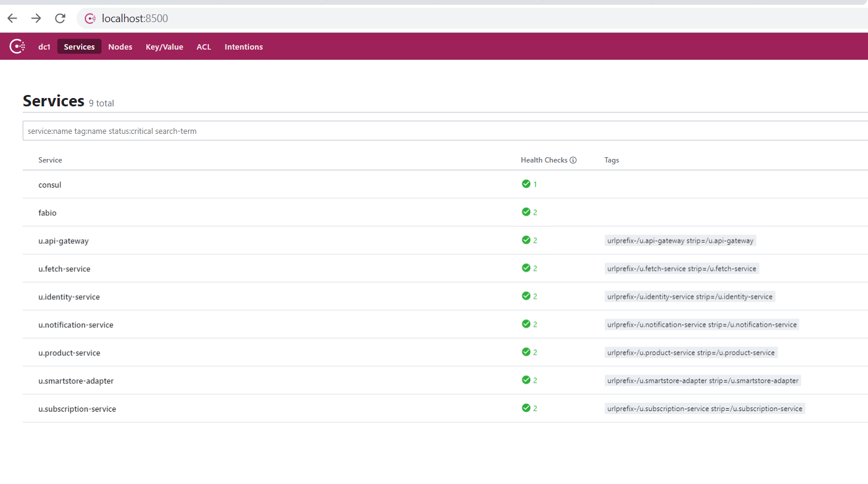The width and height of the screenshot is (868, 484).
Task: Open the dc1 datacenter selector
Action: coord(44,47)
